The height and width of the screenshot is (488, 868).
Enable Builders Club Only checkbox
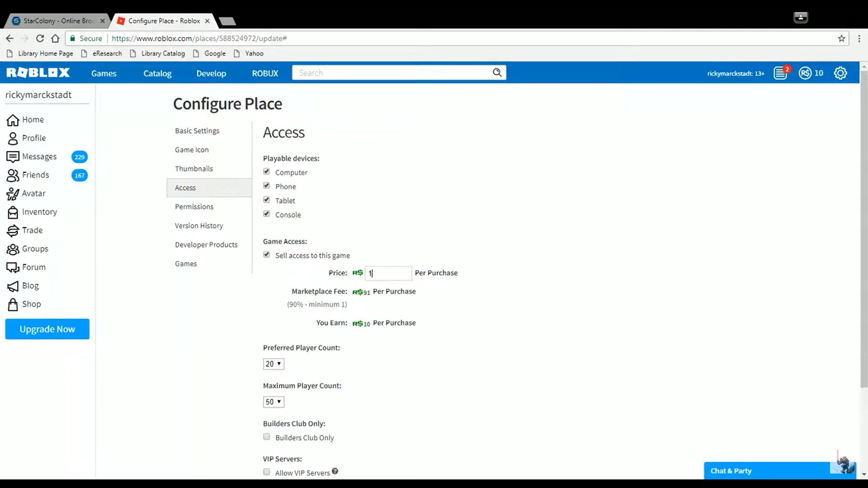point(267,437)
